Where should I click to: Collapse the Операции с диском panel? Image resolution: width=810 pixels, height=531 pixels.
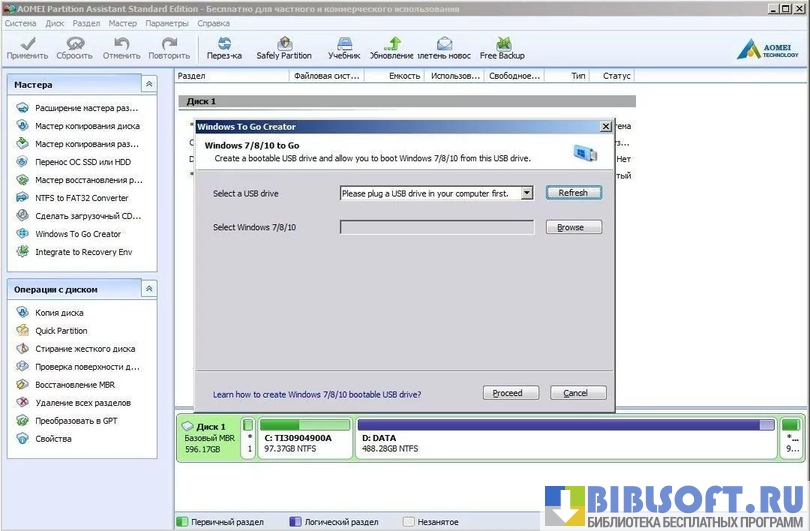point(149,289)
